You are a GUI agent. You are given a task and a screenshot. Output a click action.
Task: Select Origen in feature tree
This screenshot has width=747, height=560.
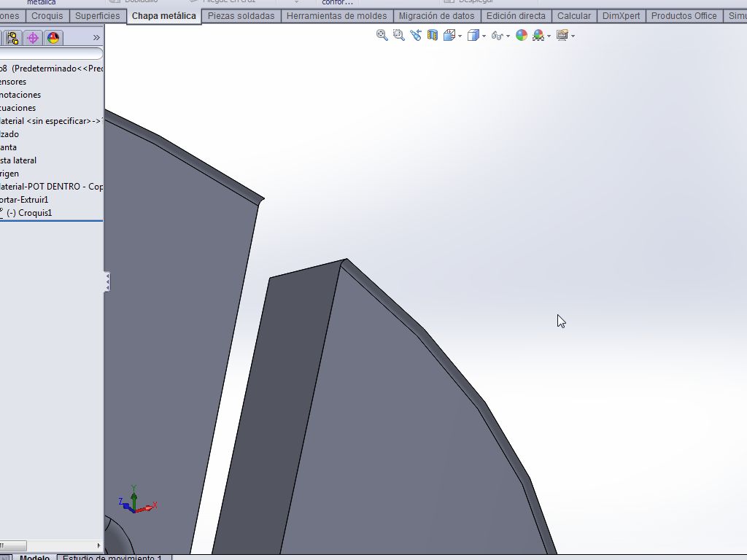(x=9, y=174)
